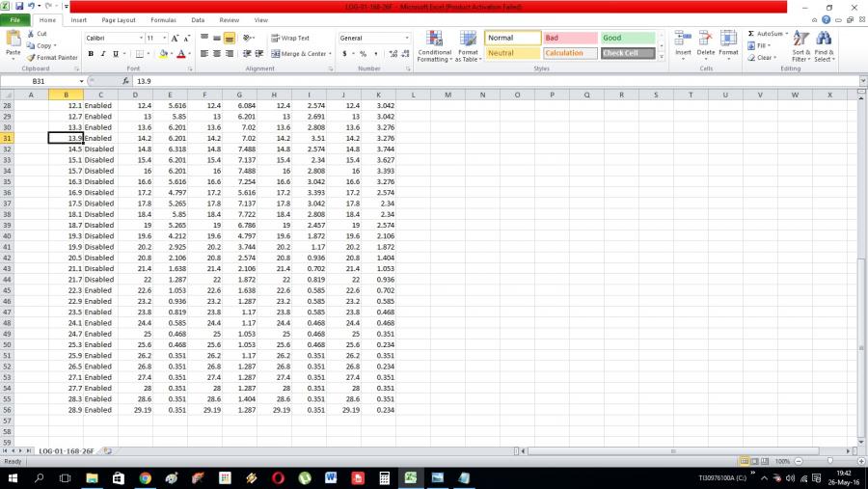The width and height of the screenshot is (868, 489).
Task: Open the Formulas ribbon tab
Action: pyautogui.click(x=163, y=19)
